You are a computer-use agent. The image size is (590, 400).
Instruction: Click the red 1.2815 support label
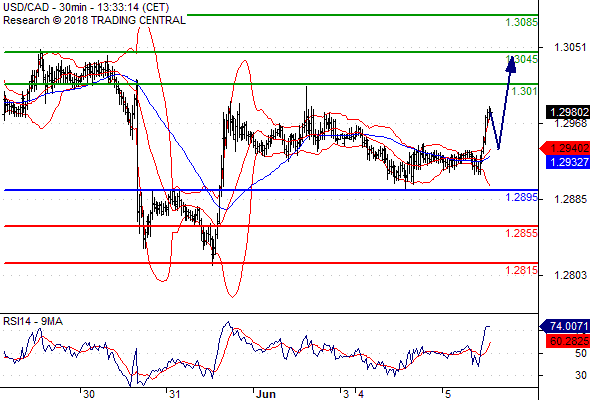click(521, 270)
